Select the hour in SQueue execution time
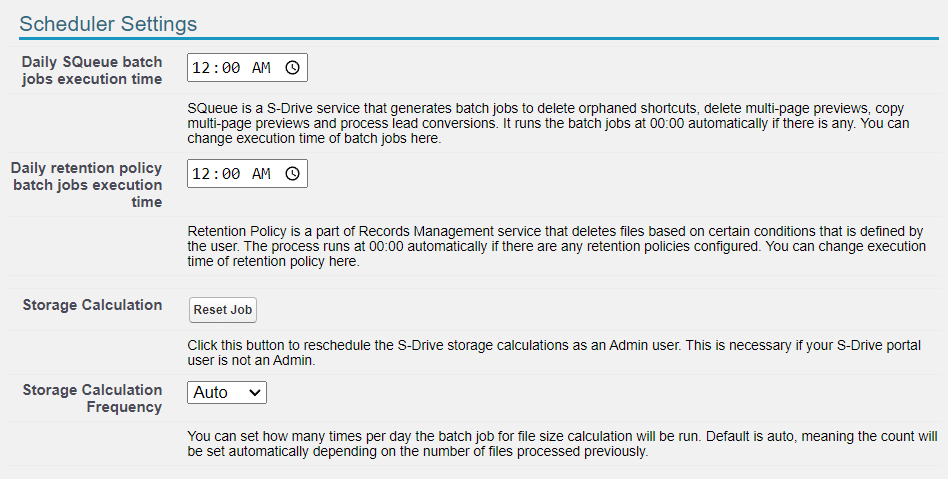The width and height of the screenshot is (948, 479). (x=203, y=68)
